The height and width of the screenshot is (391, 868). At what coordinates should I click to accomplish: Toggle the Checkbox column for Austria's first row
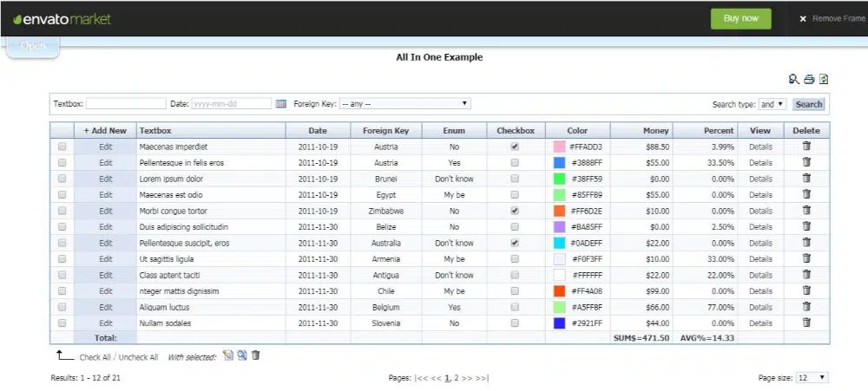(x=515, y=147)
